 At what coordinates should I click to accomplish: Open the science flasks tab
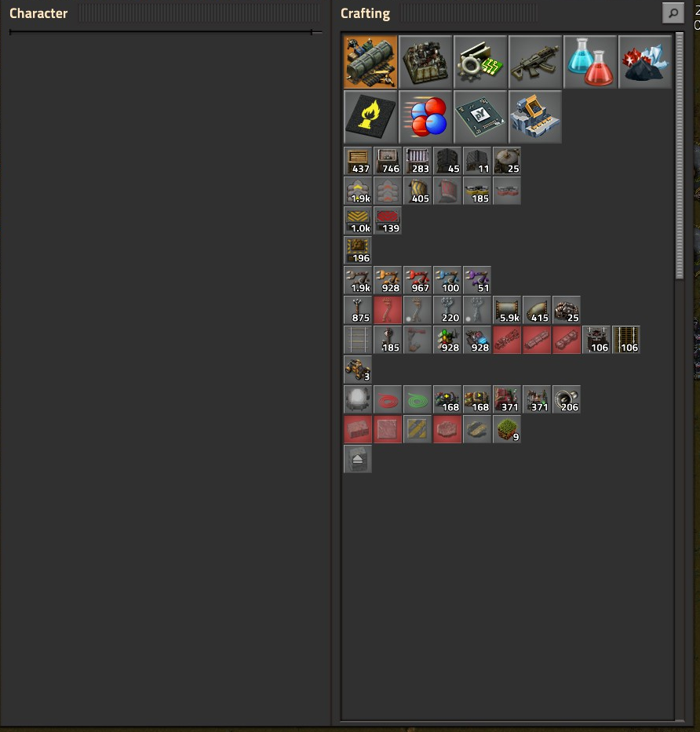pyautogui.click(x=590, y=62)
